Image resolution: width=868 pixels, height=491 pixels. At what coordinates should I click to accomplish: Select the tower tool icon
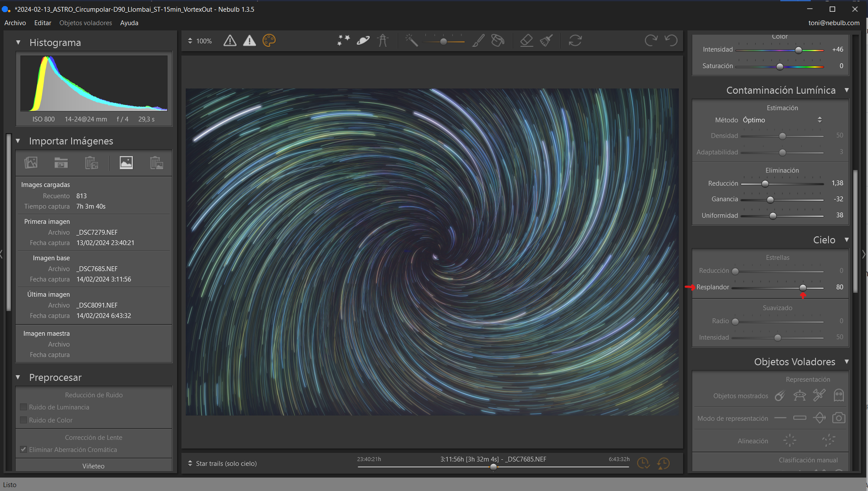(383, 41)
